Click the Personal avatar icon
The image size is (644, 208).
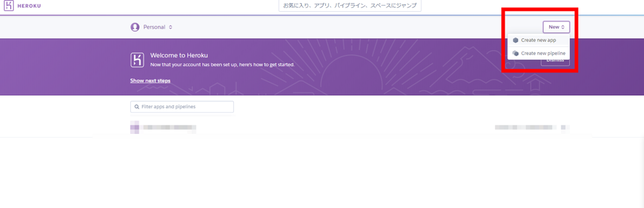pyautogui.click(x=135, y=27)
